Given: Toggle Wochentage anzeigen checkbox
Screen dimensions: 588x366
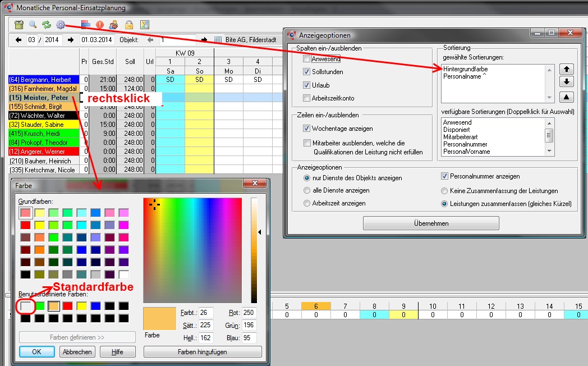Looking at the screenshot, I should [307, 129].
